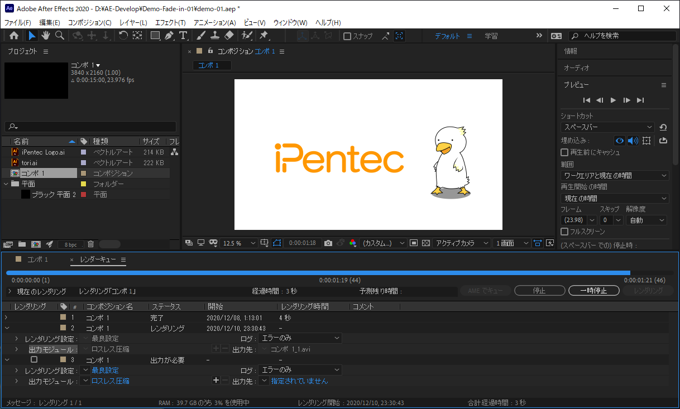The width and height of the screenshot is (680, 409).
Task: Select the Eraser tool
Action: (x=229, y=36)
